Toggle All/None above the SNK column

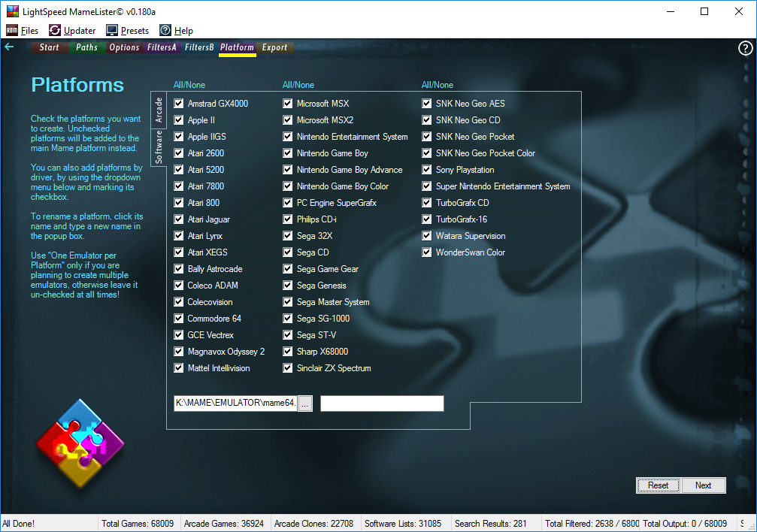pos(438,85)
